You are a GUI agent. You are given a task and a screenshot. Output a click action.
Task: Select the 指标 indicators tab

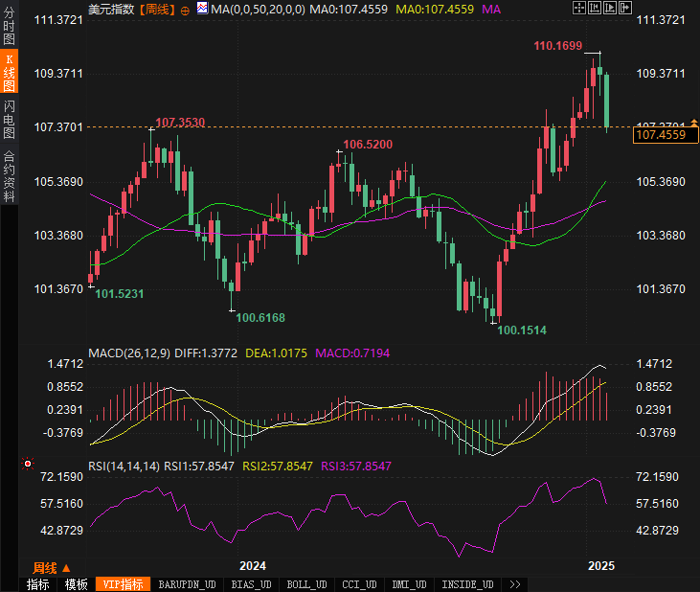[x=38, y=584]
